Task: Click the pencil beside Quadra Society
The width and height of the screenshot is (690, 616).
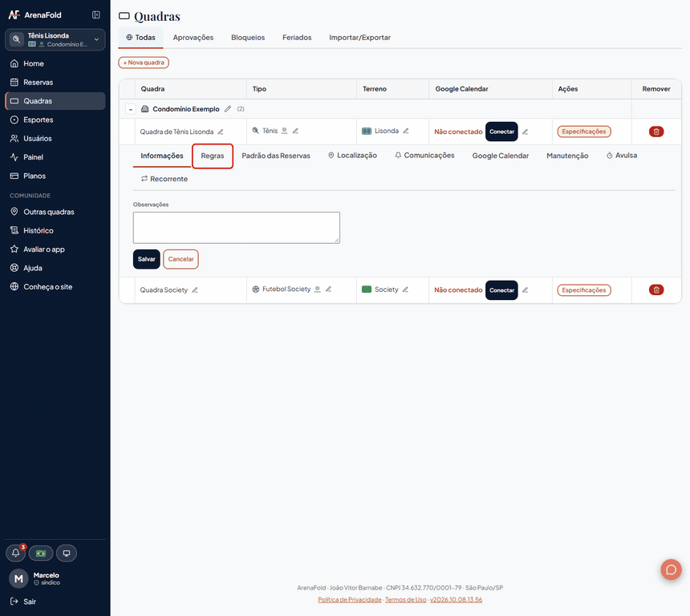Action: click(195, 290)
